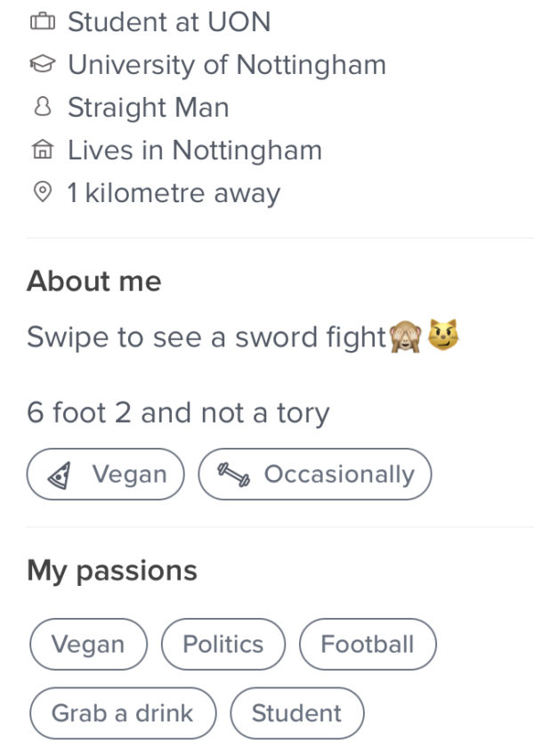Click the smirking cat emoji
The image size is (534, 756).
tap(443, 335)
